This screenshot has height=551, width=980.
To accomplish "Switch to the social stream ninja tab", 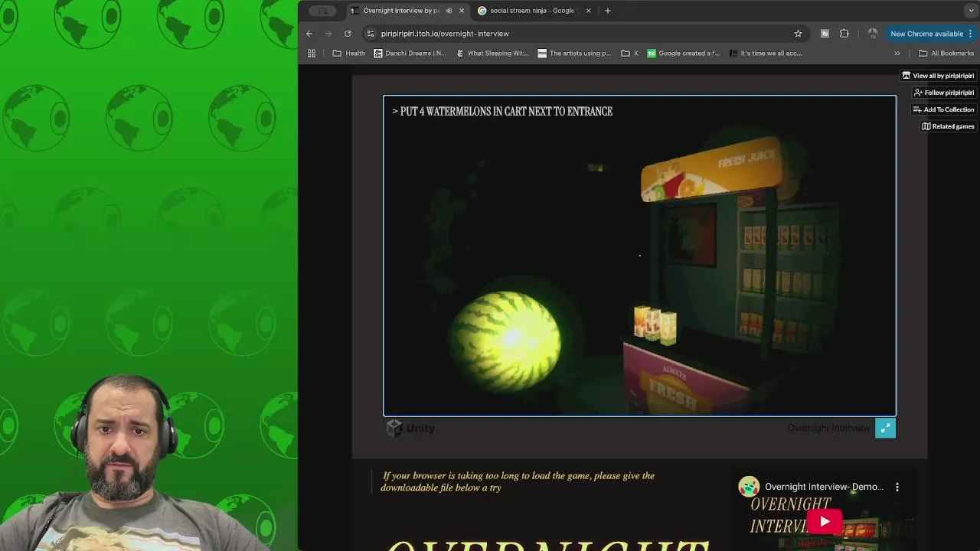I will tap(532, 11).
